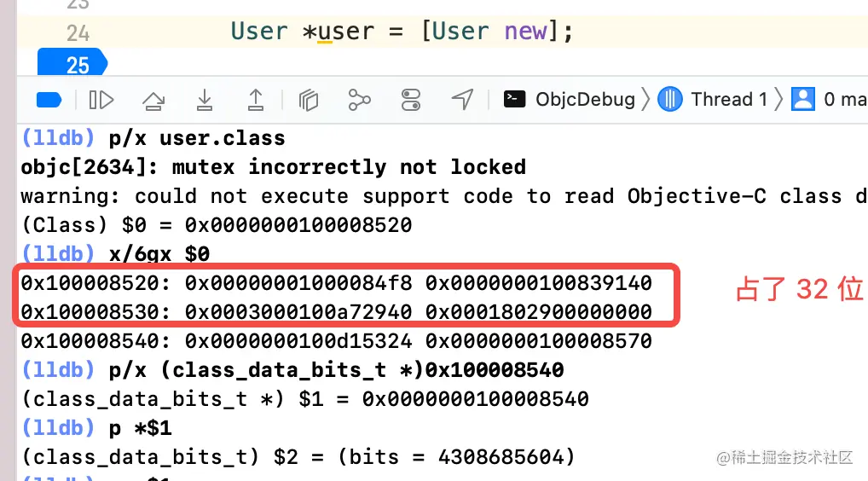The height and width of the screenshot is (481, 868).
Task: Toggle the breakpoint on line 25
Action: point(72,63)
